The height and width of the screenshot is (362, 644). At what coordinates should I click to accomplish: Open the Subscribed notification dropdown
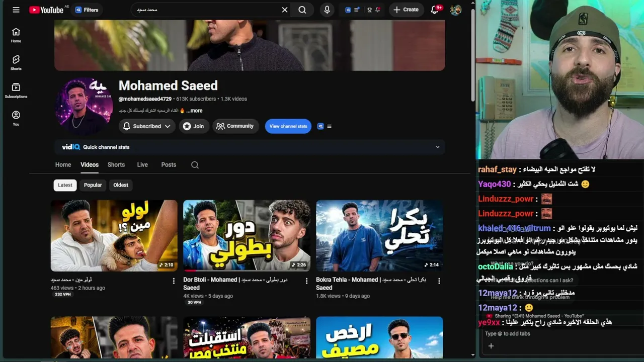pos(147,126)
